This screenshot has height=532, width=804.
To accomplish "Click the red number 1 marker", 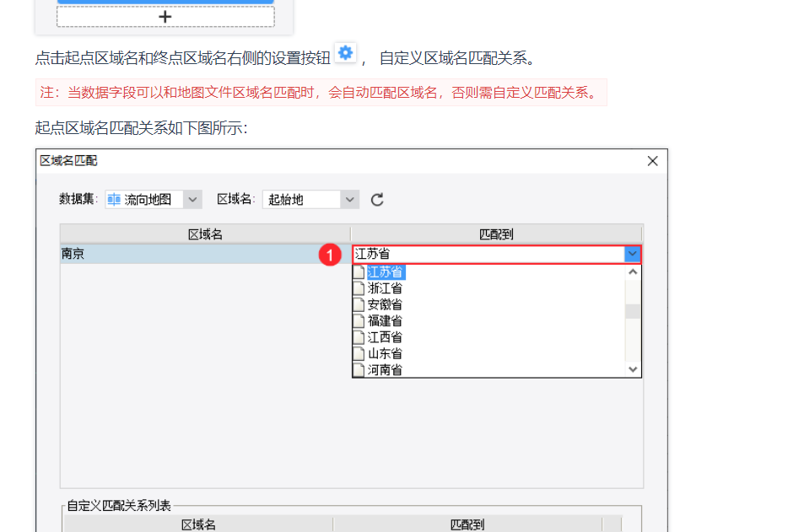I will (x=332, y=254).
